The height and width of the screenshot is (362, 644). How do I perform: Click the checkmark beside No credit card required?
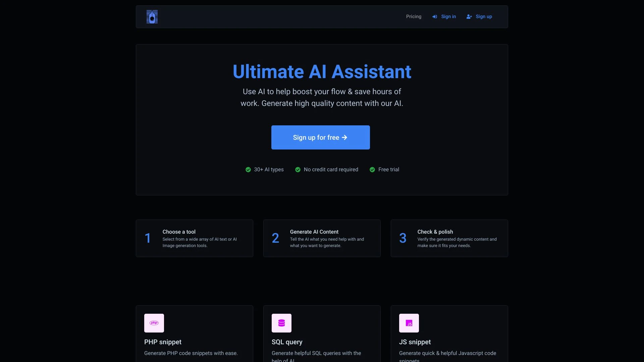tap(298, 170)
